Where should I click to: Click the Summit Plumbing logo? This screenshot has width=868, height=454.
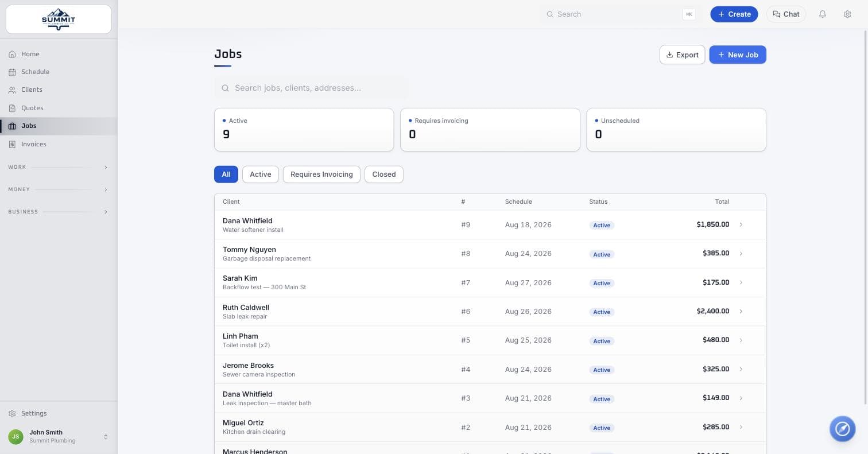click(x=59, y=19)
